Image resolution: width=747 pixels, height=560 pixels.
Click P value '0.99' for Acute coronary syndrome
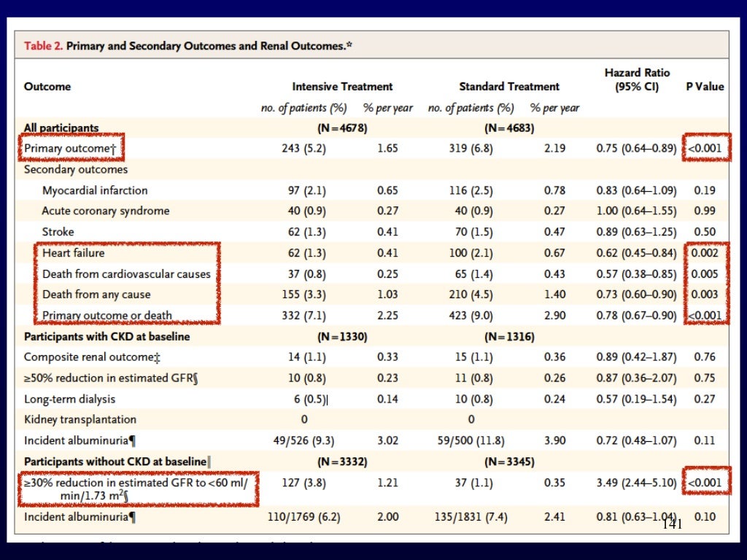[704, 211]
